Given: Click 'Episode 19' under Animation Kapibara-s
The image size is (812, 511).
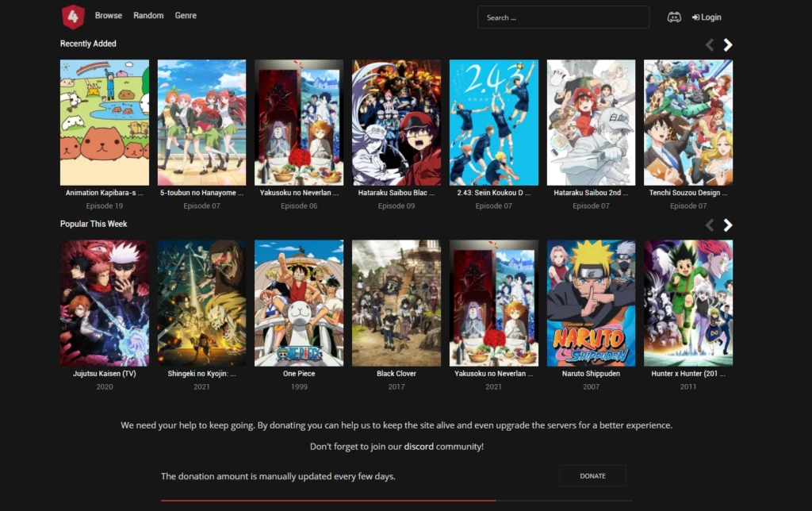Looking at the screenshot, I should click(x=104, y=206).
